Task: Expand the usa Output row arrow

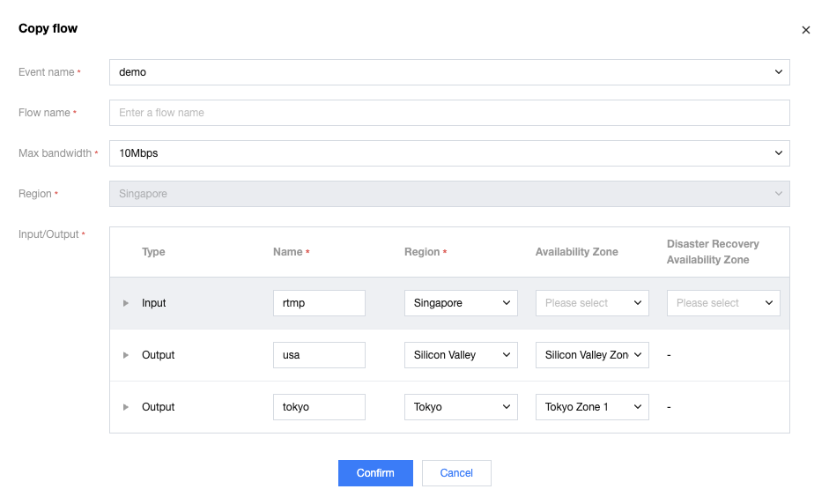Action: pyautogui.click(x=126, y=355)
